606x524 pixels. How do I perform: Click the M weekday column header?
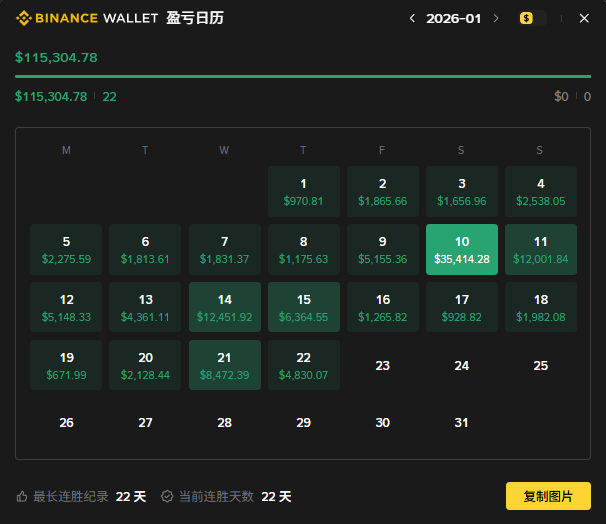click(x=66, y=150)
